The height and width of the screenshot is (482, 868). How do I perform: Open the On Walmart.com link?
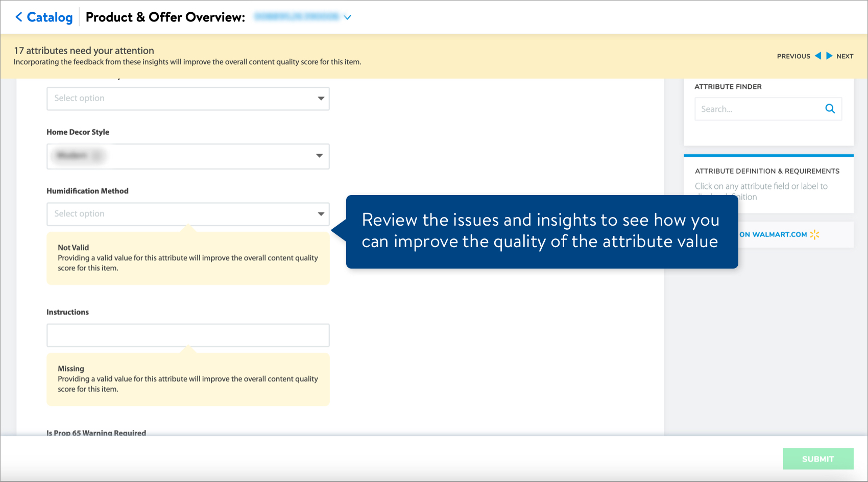tap(773, 234)
